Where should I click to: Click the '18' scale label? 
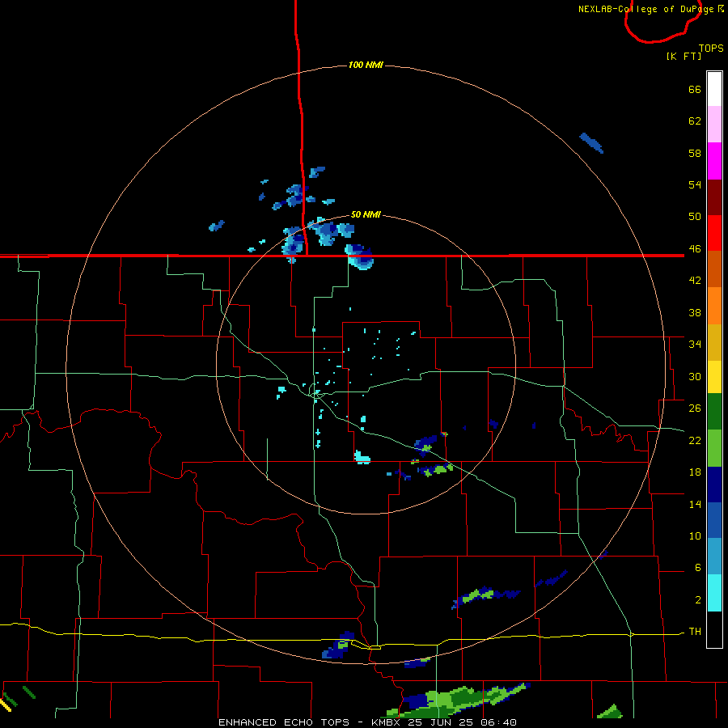(x=695, y=472)
